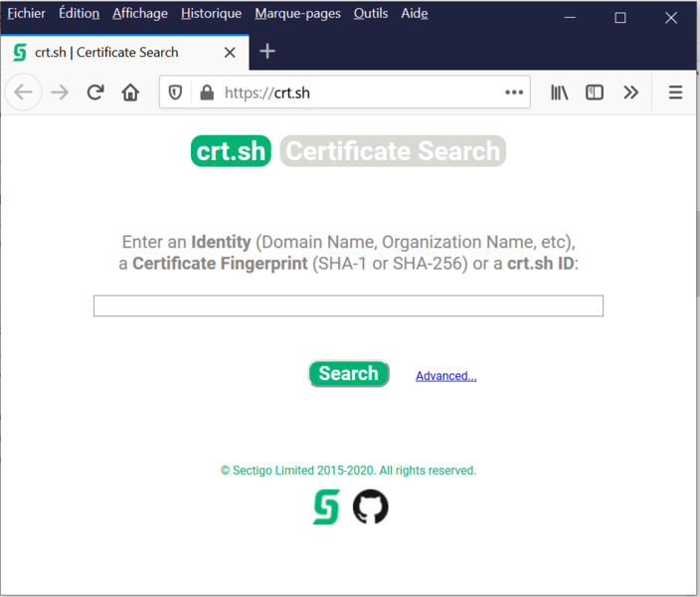Click the crt.sh green logo badge
The image size is (700, 597).
coord(231,151)
